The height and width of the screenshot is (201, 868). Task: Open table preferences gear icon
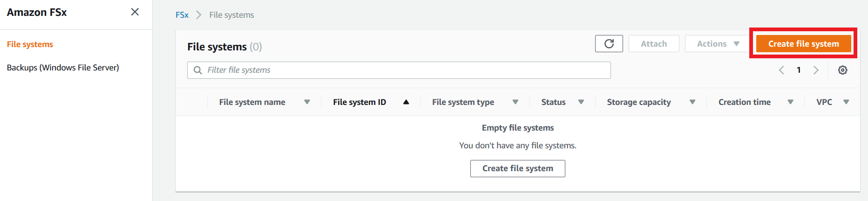click(842, 70)
